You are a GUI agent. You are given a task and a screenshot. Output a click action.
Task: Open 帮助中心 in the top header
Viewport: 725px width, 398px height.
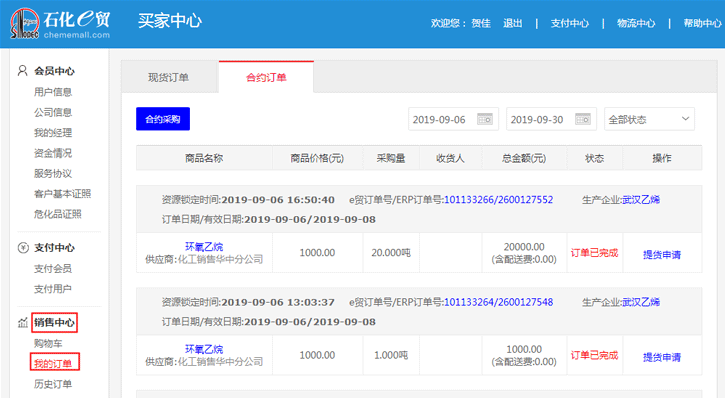(702, 23)
